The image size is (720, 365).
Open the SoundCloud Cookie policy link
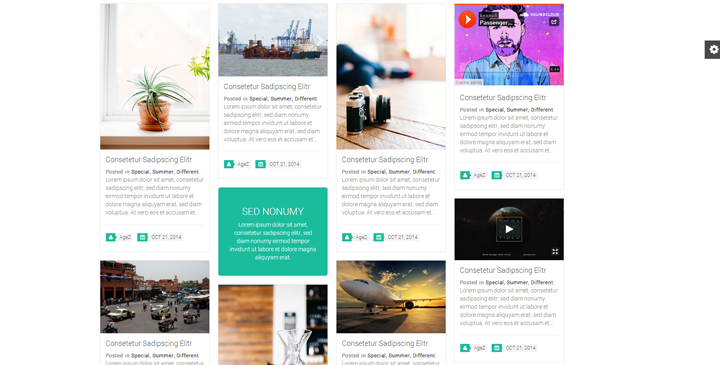point(469,83)
